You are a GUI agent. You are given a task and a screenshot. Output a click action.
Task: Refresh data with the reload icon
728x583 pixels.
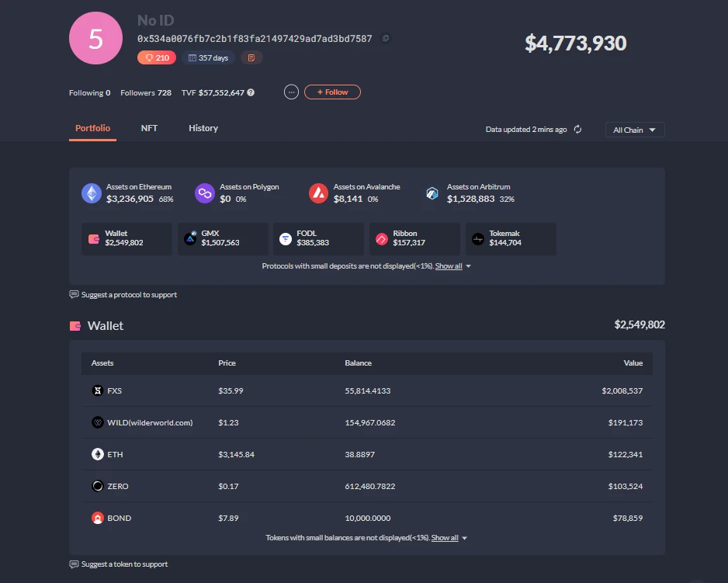[577, 129]
